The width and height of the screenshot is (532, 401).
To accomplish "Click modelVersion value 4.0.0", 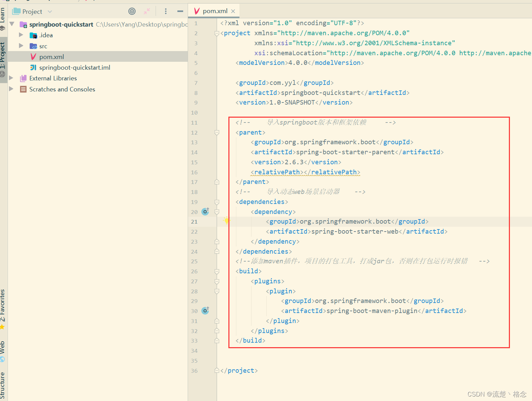I will [298, 63].
